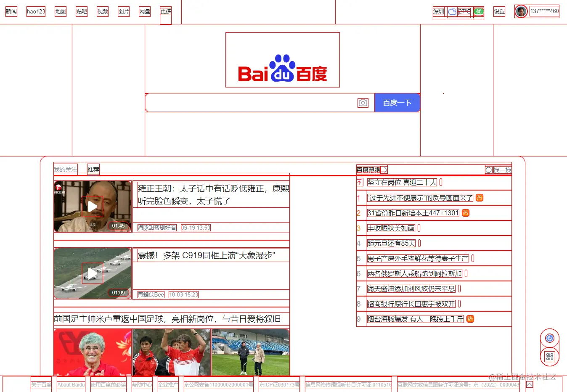Click hot badge beside 烟台海肠 item
This screenshot has width=567, height=392.
pyautogui.click(x=470, y=319)
